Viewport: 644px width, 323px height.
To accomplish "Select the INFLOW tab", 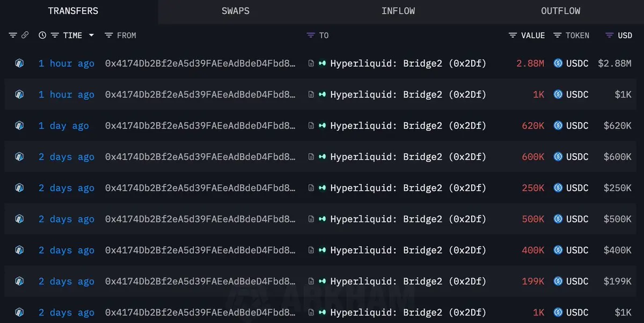I will click(398, 11).
